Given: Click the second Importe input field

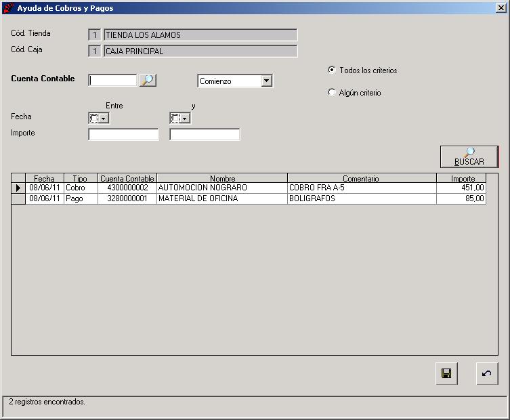Looking at the screenshot, I should [x=205, y=134].
